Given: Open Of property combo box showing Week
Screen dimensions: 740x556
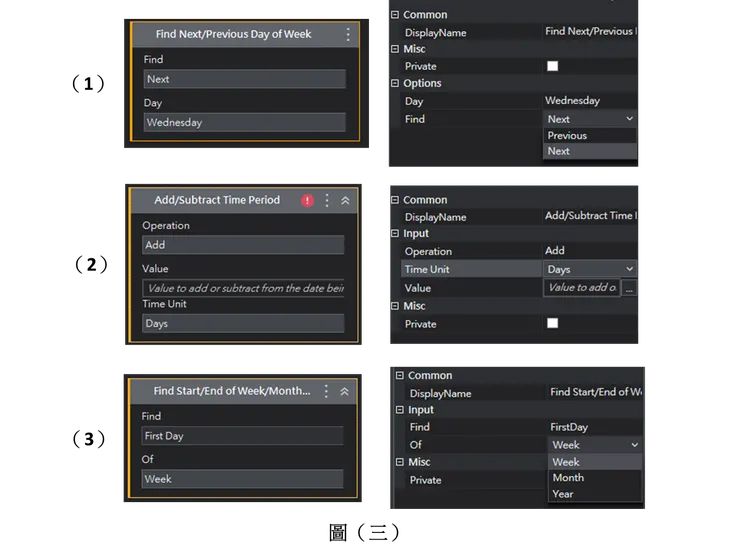Looking at the screenshot, I should click(595, 445).
